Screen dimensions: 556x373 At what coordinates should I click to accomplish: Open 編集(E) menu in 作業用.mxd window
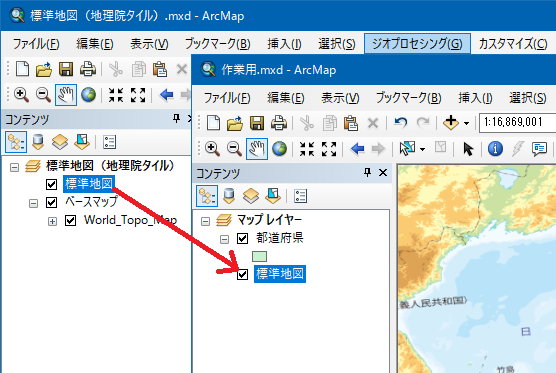coord(286,98)
